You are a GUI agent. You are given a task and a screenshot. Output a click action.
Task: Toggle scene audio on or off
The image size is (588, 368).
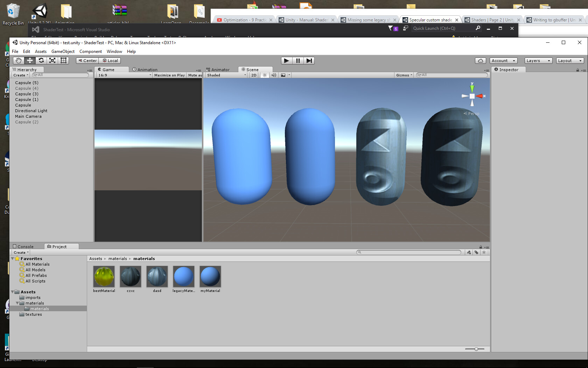[x=273, y=75]
